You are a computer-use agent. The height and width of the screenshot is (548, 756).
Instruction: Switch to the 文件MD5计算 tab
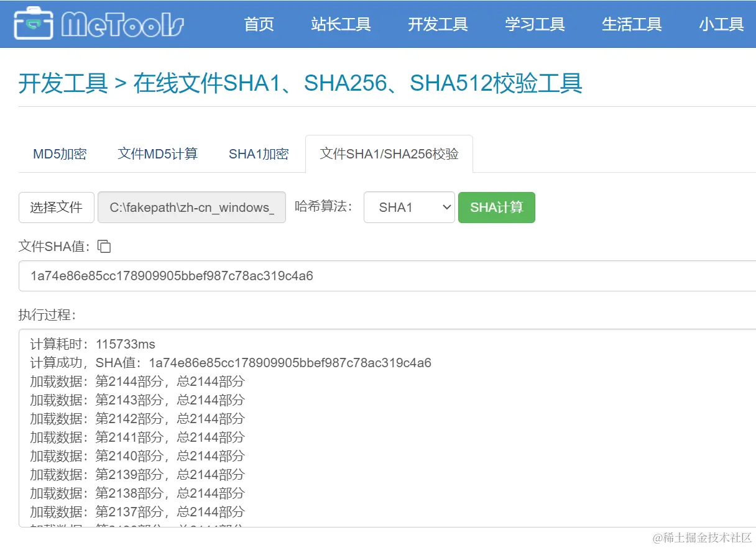click(157, 153)
